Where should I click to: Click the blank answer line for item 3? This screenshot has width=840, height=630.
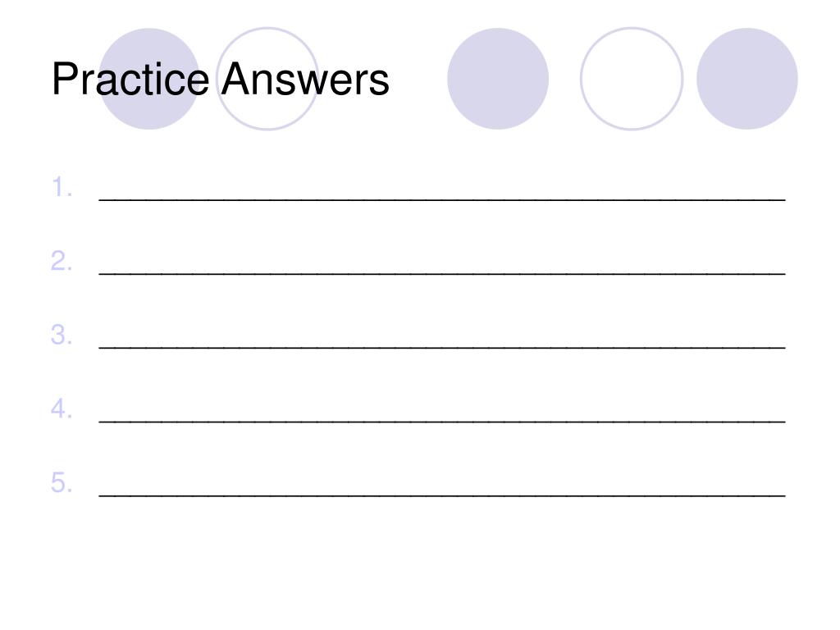[442, 347]
